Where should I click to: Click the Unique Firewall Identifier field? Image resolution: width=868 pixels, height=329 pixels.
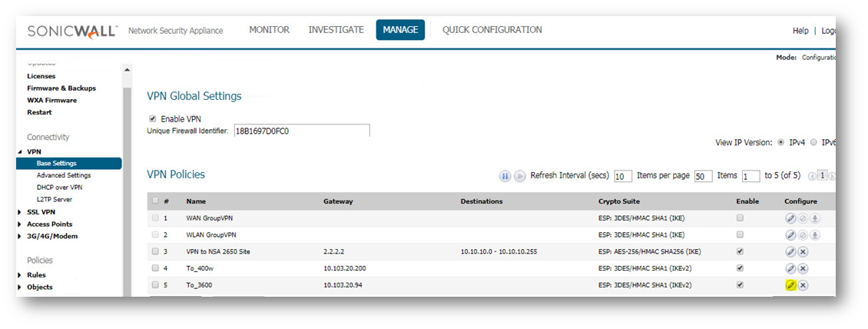(300, 131)
